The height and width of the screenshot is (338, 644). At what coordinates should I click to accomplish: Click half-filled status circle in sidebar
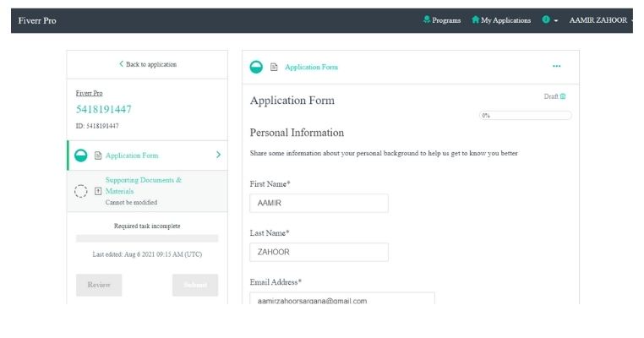point(81,155)
